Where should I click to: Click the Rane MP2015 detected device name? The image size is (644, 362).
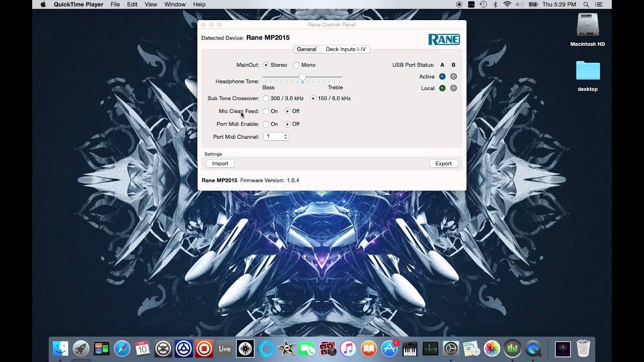[x=268, y=38]
